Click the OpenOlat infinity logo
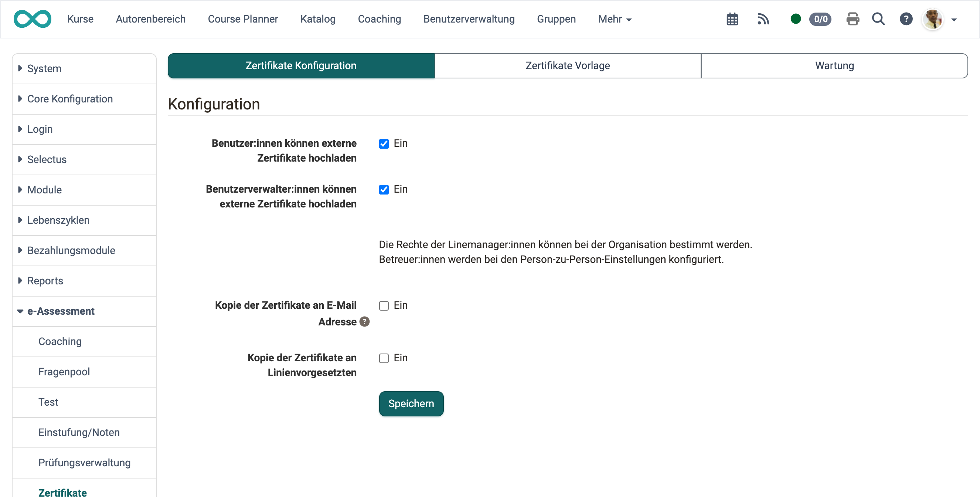Image resolution: width=980 pixels, height=497 pixels. [x=33, y=19]
